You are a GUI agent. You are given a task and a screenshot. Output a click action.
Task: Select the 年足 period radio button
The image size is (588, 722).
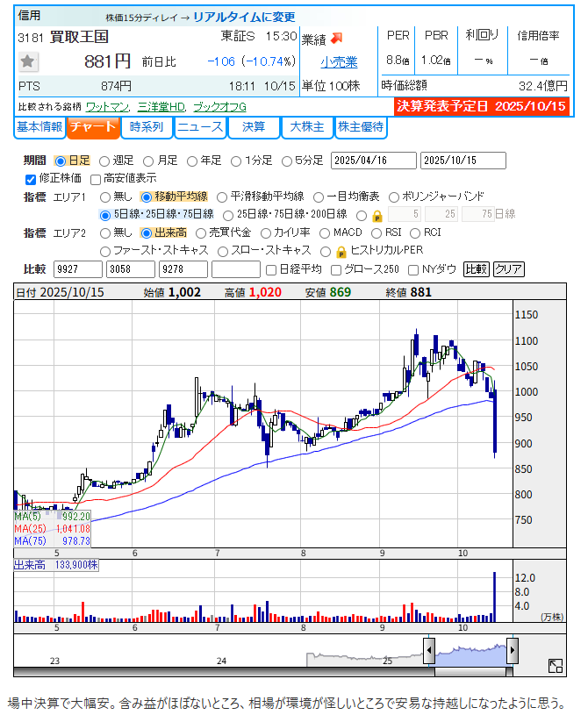click(192, 161)
